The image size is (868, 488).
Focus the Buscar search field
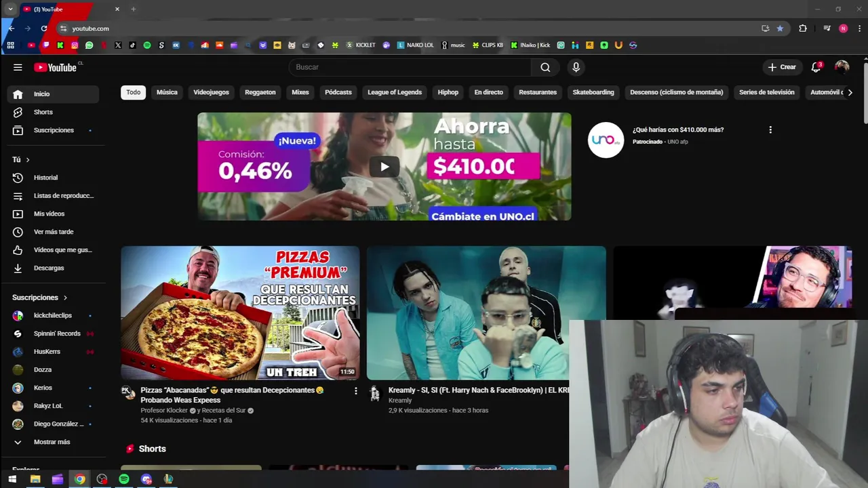410,67
